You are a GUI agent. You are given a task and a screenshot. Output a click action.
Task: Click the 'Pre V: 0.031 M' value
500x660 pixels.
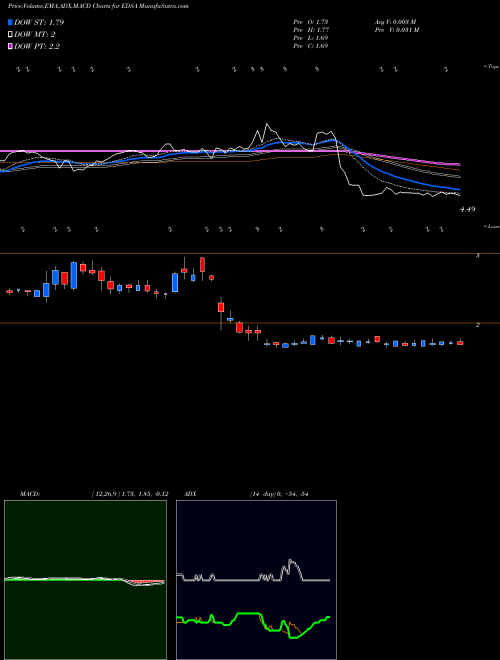pyautogui.click(x=396, y=29)
